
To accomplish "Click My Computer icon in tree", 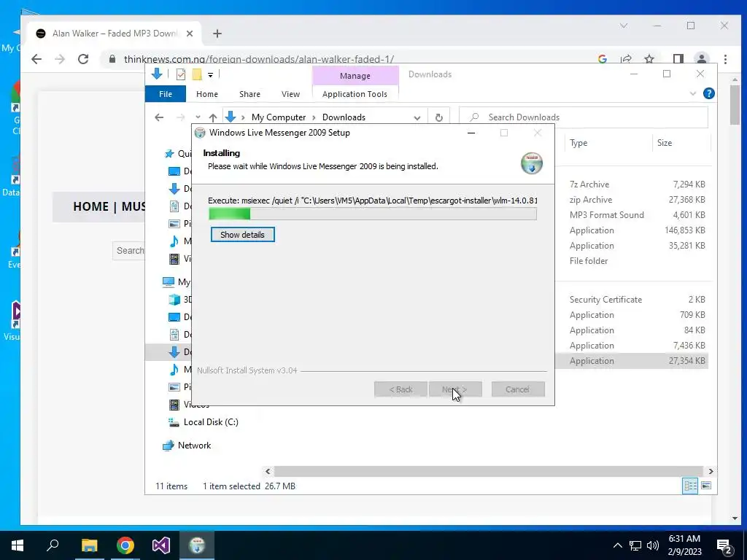I will [x=169, y=282].
